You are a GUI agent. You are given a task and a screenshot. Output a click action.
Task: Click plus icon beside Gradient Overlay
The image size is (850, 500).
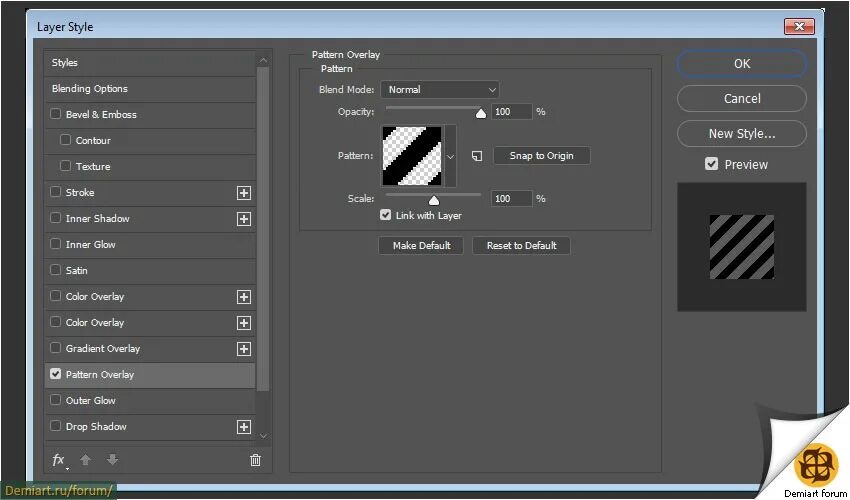[x=244, y=349]
